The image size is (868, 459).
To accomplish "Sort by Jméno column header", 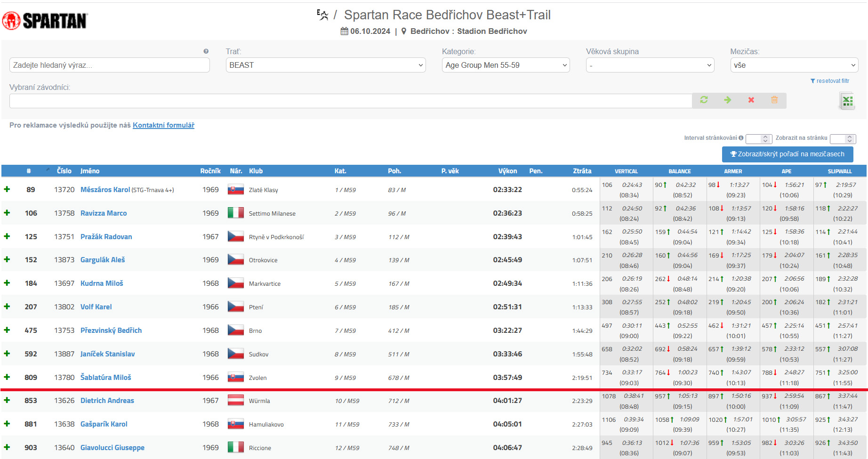I will [90, 171].
